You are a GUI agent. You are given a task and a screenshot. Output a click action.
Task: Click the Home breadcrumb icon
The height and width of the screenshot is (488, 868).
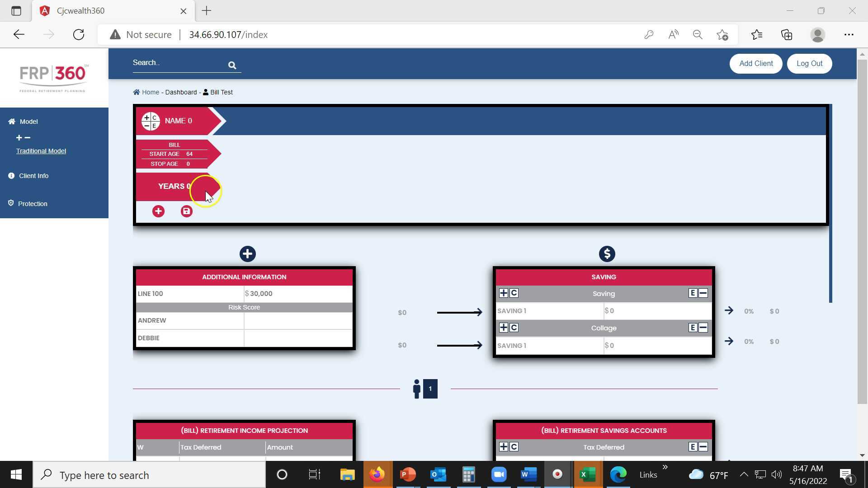136,92
